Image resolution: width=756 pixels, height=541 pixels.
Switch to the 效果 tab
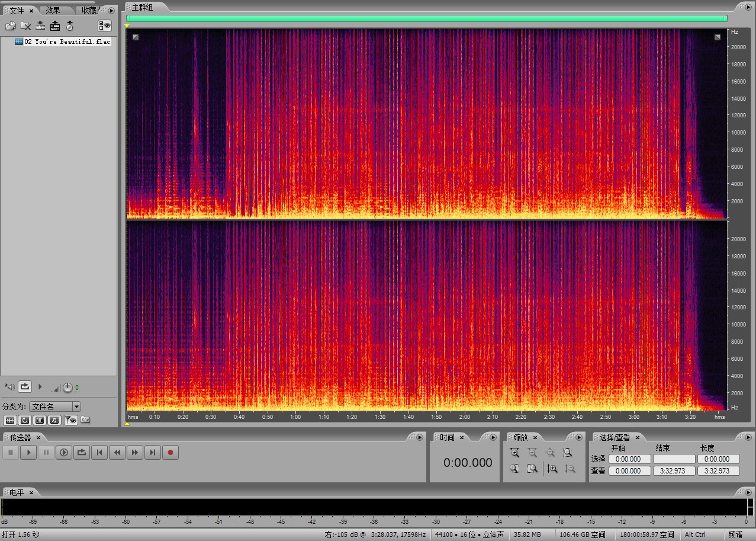(x=53, y=10)
